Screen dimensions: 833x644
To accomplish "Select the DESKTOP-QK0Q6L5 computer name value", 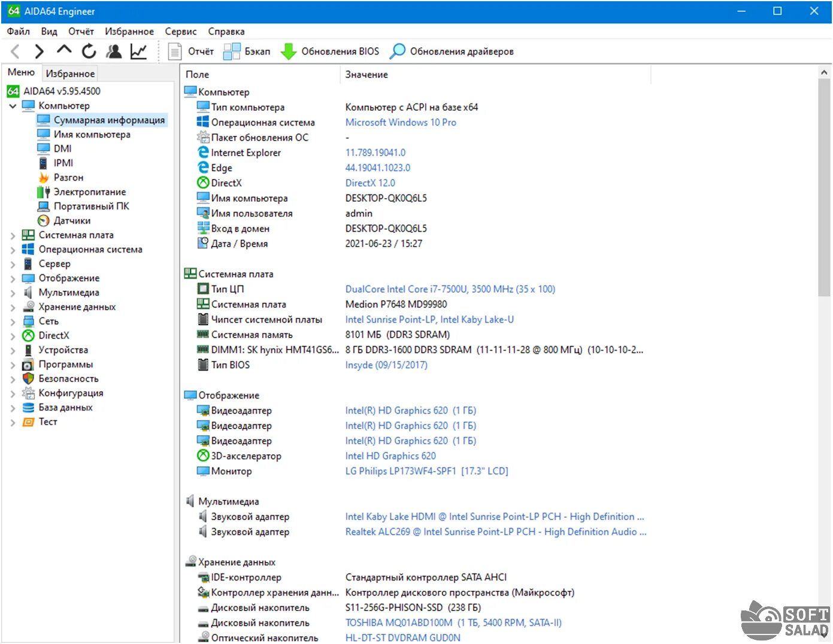I will [386, 198].
